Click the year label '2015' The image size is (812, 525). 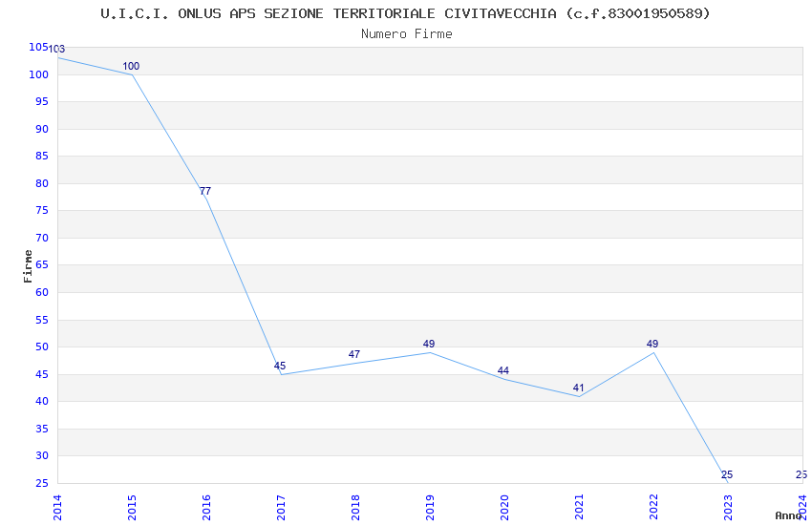tap(132, 508)
